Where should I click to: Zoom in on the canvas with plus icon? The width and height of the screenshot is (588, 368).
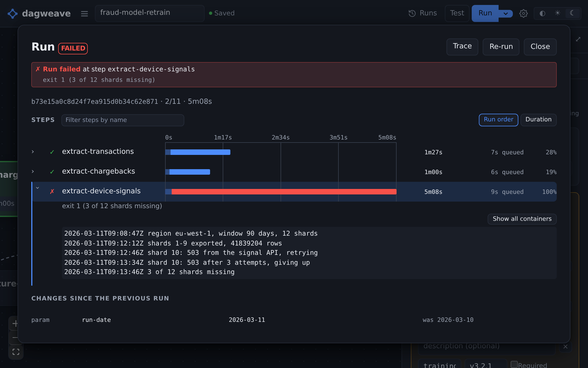[x=15, y=324]
